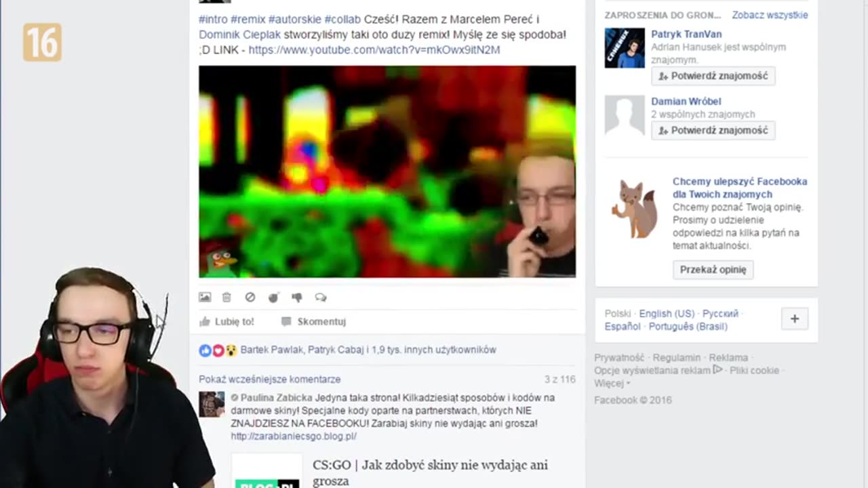The height and width of the screenshot is (488, 868).
Task: Open the Reklama footer link
Action: 728,358
